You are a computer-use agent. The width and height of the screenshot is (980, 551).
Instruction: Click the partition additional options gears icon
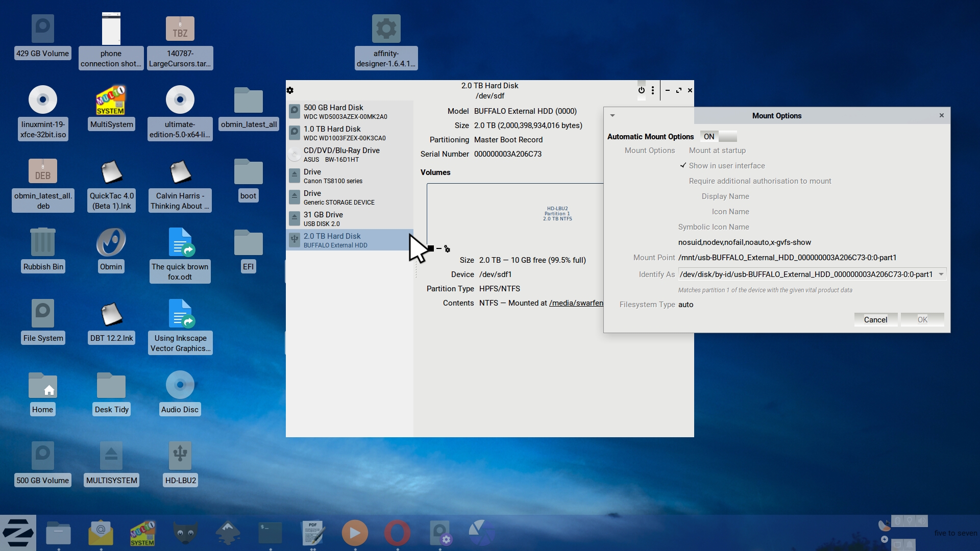click(447, 249)
